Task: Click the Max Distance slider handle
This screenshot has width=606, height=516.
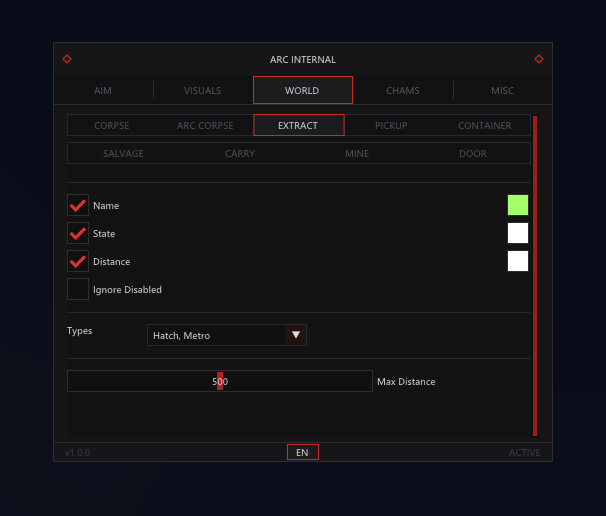Action: tap(220, 381)
